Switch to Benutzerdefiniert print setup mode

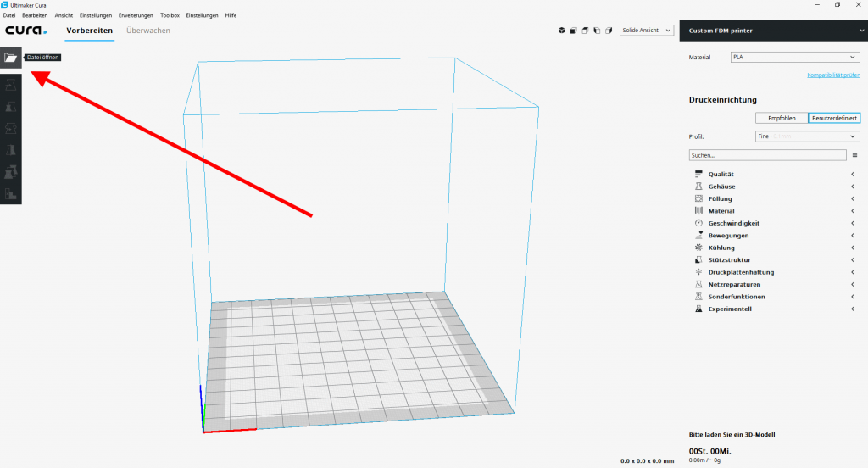(834, 118)
